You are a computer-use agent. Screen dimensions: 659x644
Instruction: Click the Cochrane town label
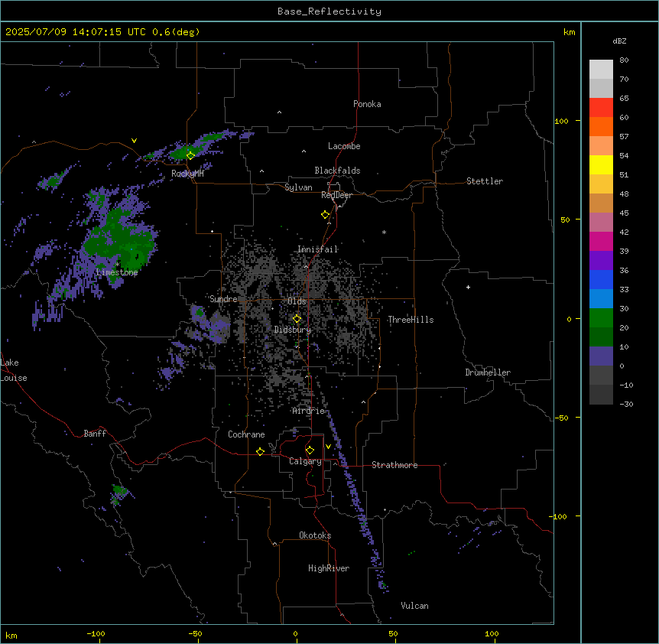pos(246,434)
